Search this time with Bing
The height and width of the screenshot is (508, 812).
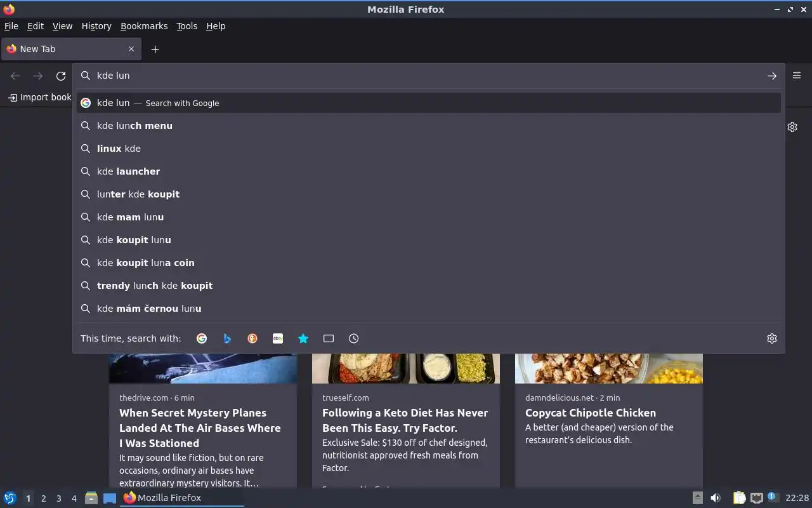[227, 338]
